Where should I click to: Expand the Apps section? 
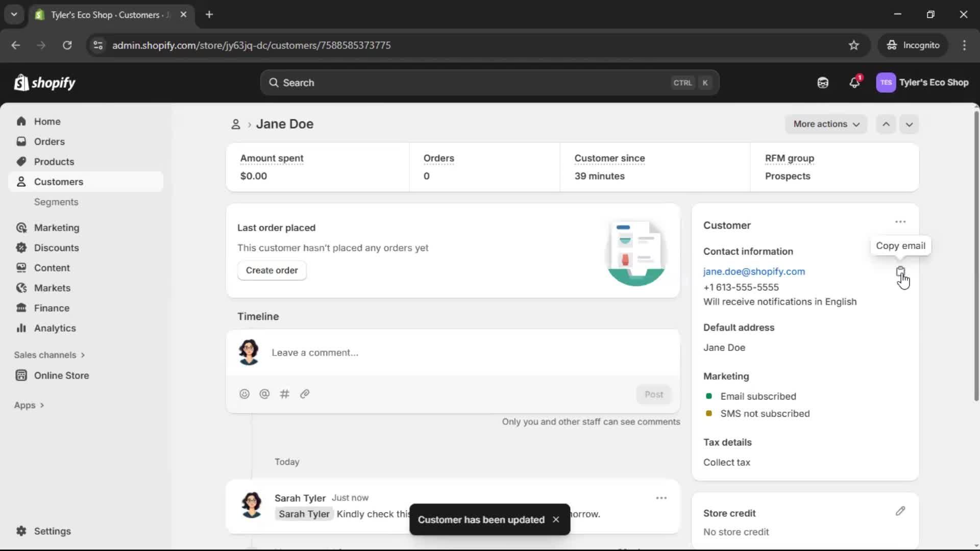click(29, 405)
